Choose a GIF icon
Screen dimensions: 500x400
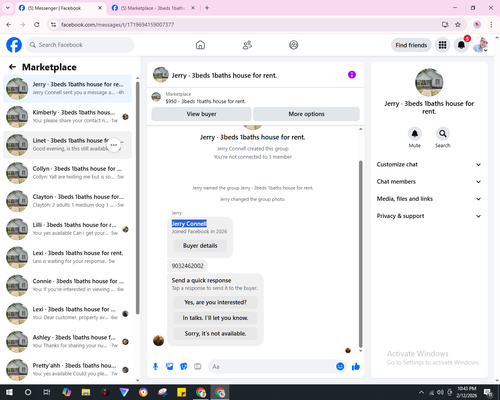click(x=198, y=367)
